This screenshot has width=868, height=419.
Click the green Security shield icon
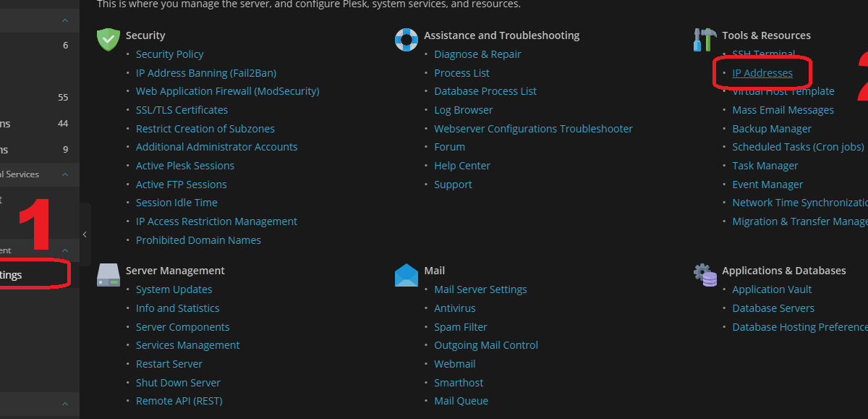(108, 40)
